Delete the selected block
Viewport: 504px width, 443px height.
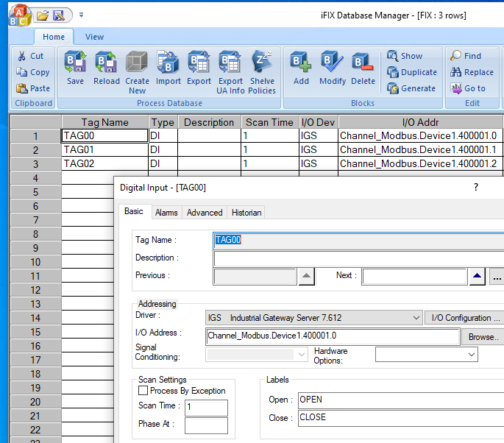pos(363,68)
